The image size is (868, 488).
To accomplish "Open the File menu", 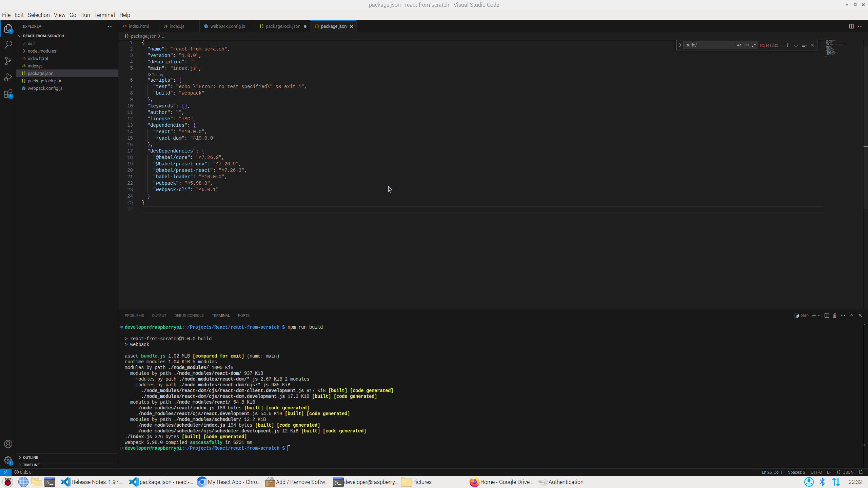I will [6, 15].
